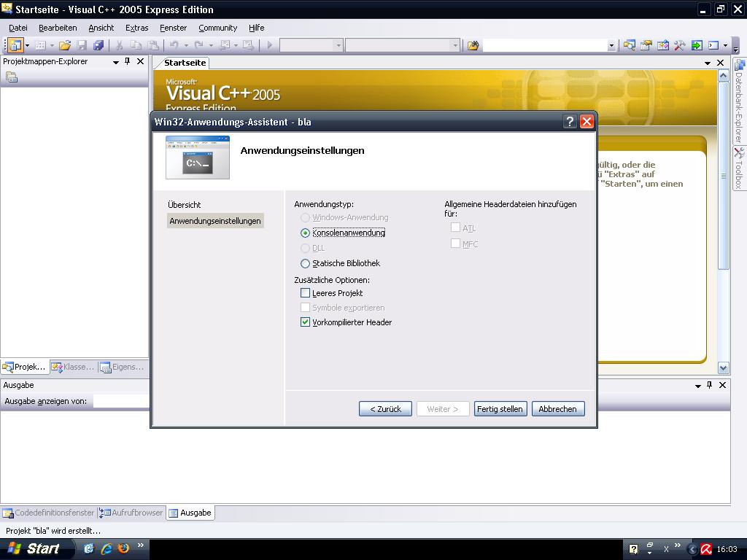Click the Cut scissors icon
747x560 pixels.
[x=119, y=45]
